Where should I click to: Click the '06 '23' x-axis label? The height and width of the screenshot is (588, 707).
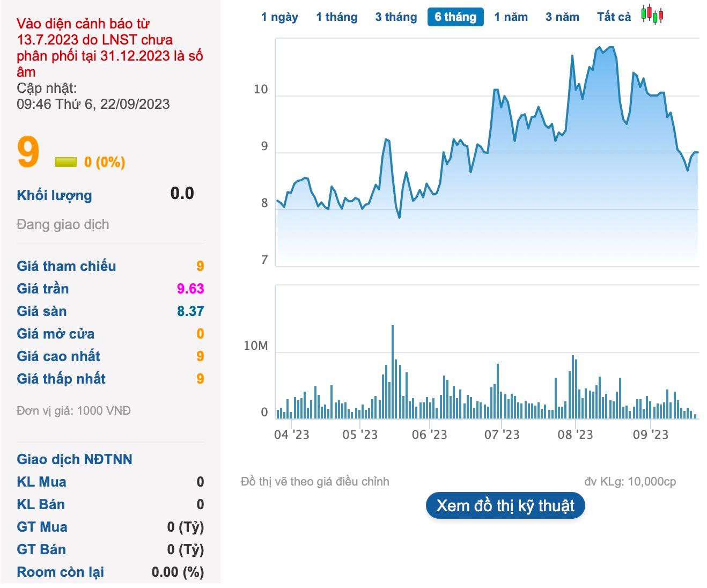click(x=429, y=435)
